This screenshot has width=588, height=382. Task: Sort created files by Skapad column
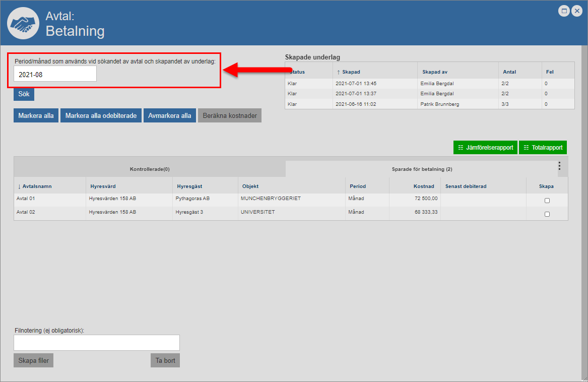pyautogui.click(x=351, y=72)
